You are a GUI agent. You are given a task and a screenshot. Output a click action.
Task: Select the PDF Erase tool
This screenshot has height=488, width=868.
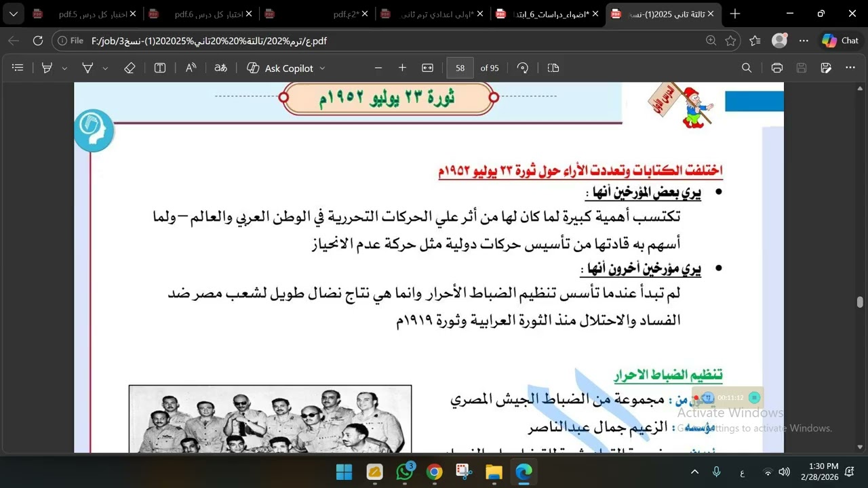(130, 68)
